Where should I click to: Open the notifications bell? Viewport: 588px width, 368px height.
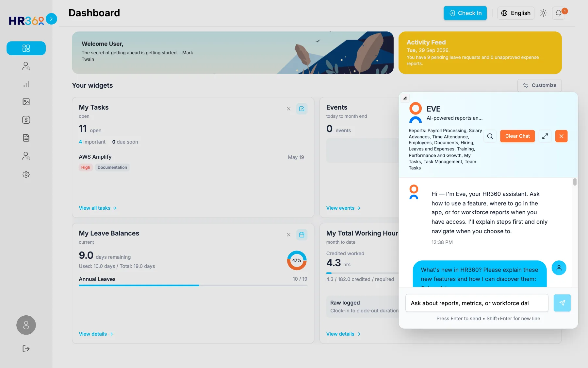(559, 13)
